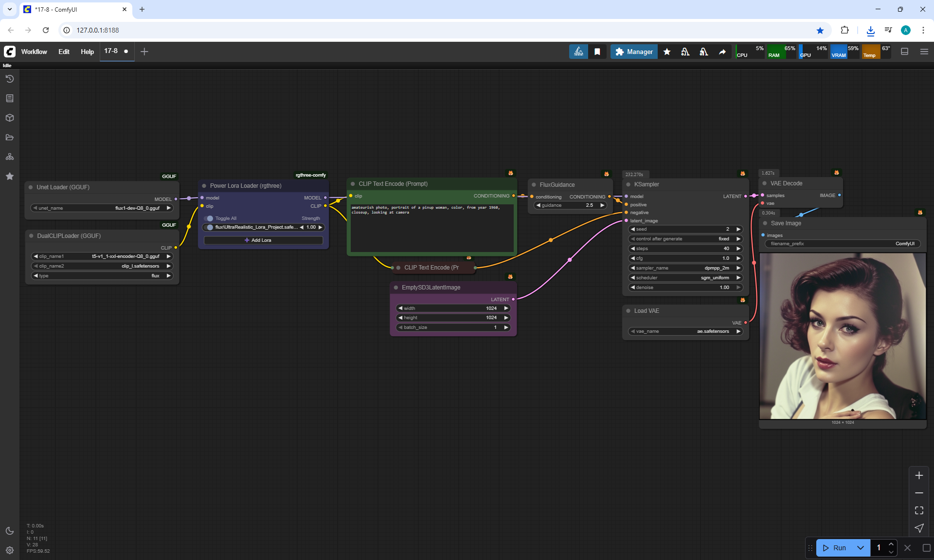
Task: Open unet_name flux1-dev-Q8_0.gguf selector
Action: [x=102, y=208]
